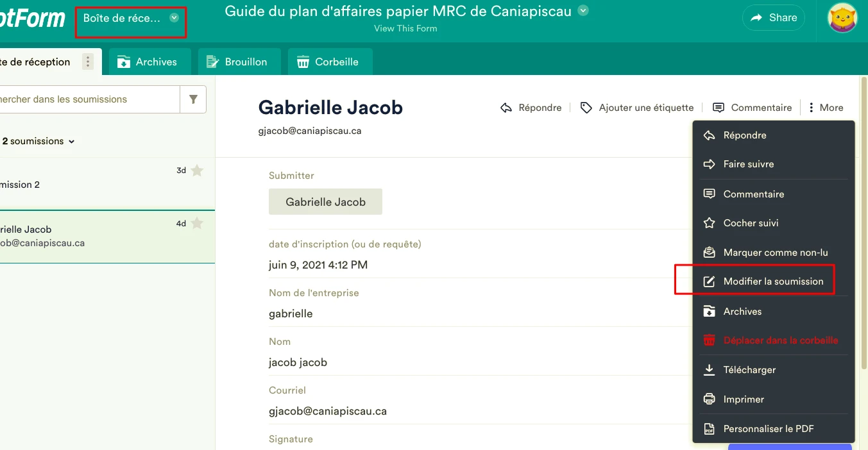Expand the Boîte de réception dropdown
Image resolution: width=868 pixels, height=450 pixels.
tap(174, 18)
